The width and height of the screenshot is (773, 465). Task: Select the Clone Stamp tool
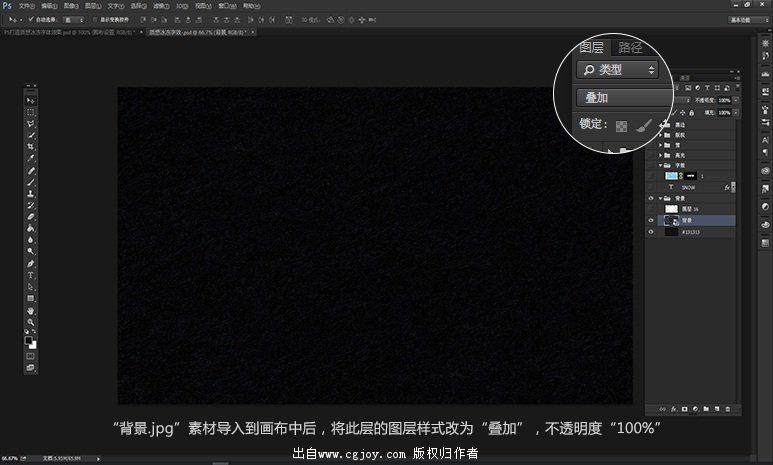coord(31,194)
